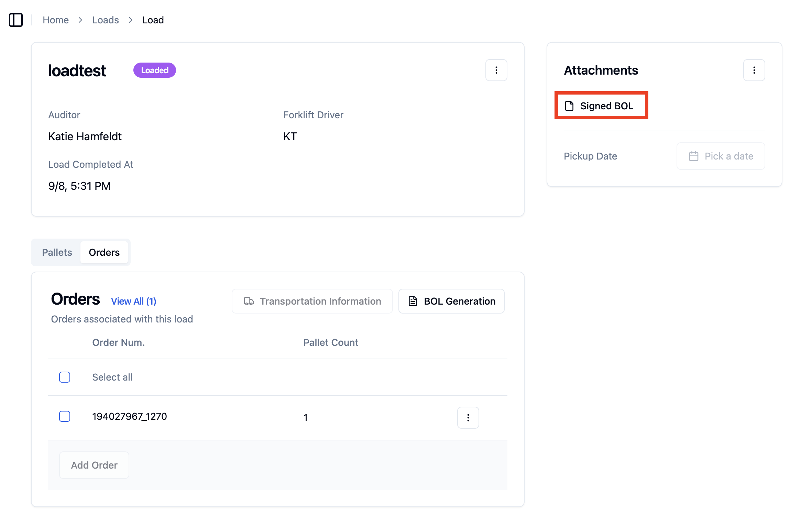Click order number 194027967_1270 text
Screen dimensions: 812x515
coord(130,416)
